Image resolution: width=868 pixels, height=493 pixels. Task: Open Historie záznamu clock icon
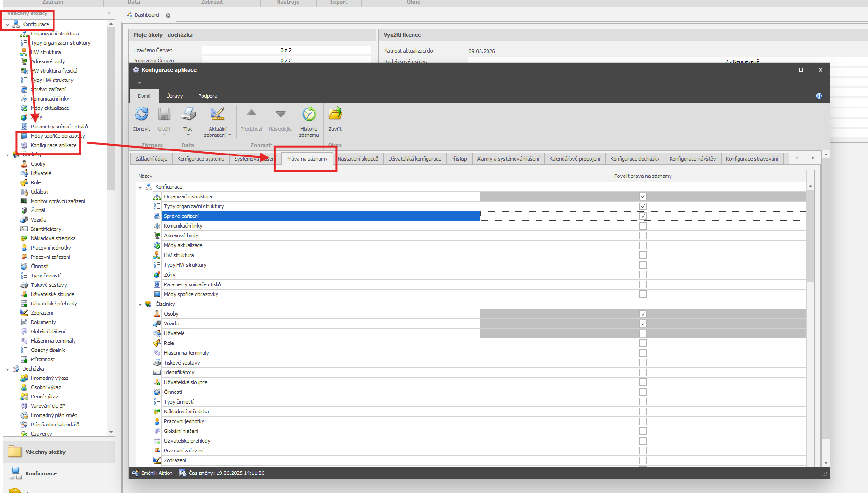(309, 114)
